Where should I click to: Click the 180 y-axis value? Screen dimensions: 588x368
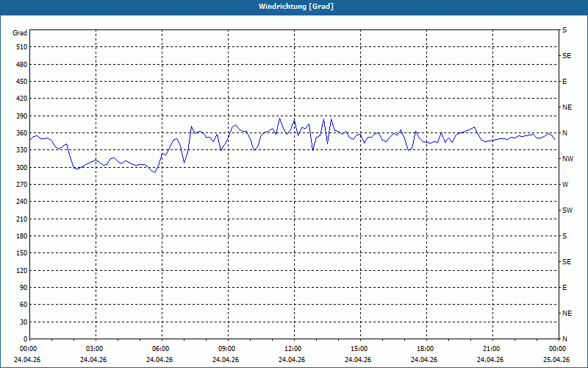tap(22, 236)
